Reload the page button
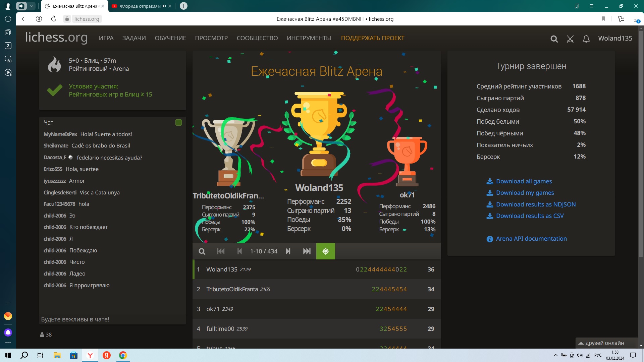644x362 pixels. (54, 19)
